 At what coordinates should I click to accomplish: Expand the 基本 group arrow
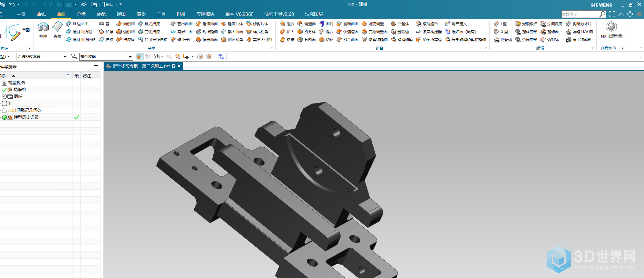pos(272,48)
